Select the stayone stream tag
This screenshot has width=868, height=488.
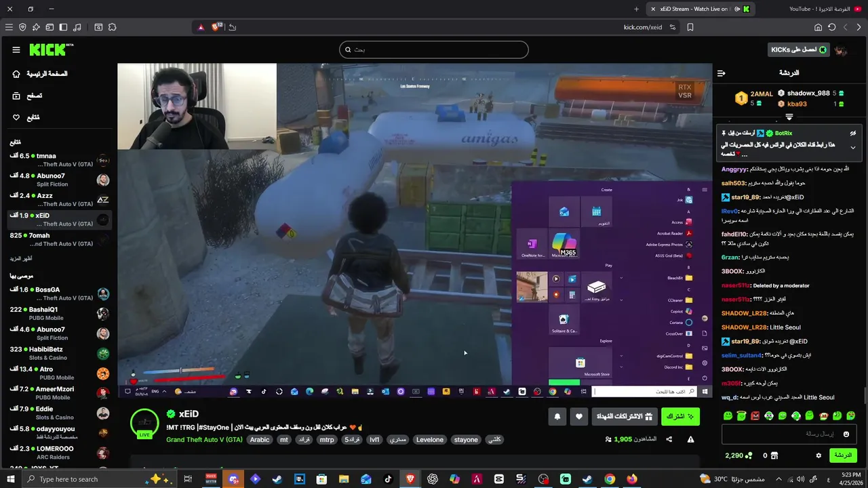tap(466, 440)
